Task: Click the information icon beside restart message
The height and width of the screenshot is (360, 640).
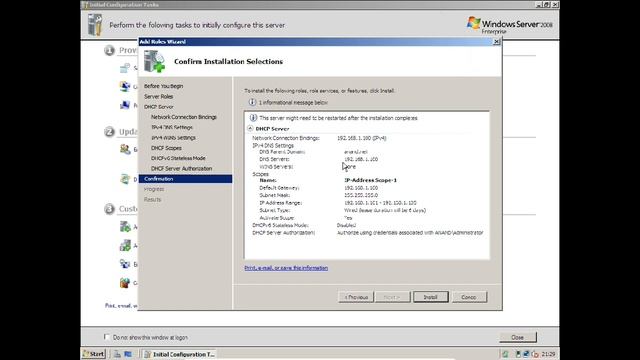Action: 253,118
